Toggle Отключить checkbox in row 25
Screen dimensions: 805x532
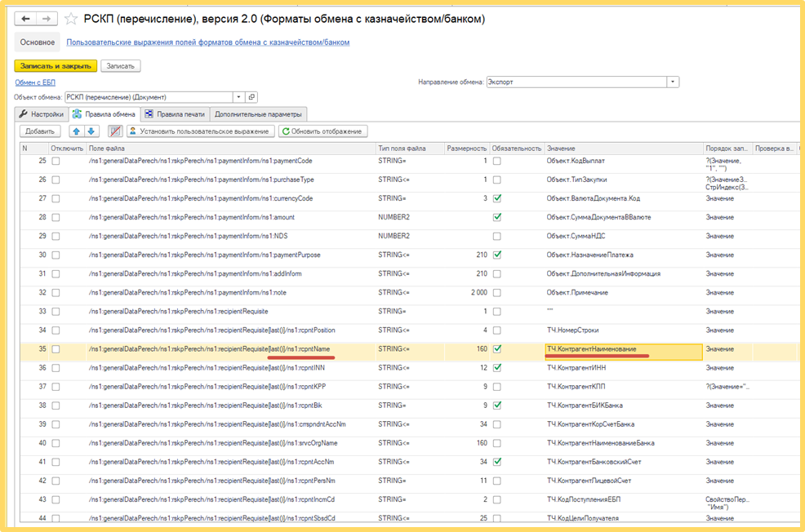[56, 161]
